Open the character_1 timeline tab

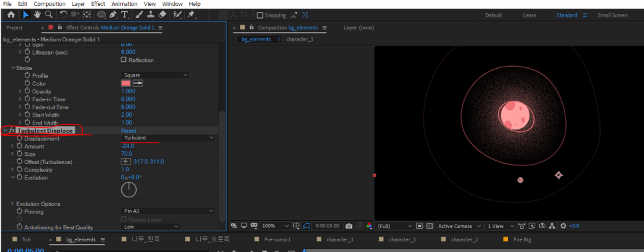pos(339,239)
